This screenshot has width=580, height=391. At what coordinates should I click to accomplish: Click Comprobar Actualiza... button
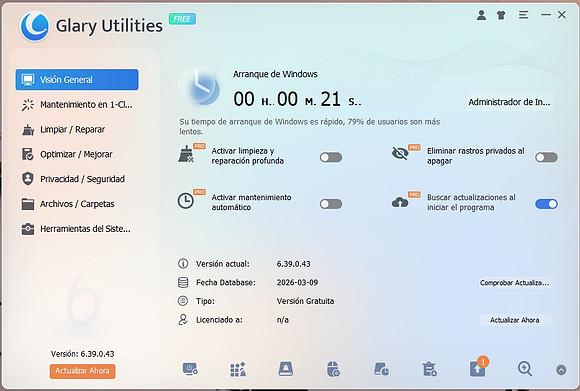(x=515, y=283)
